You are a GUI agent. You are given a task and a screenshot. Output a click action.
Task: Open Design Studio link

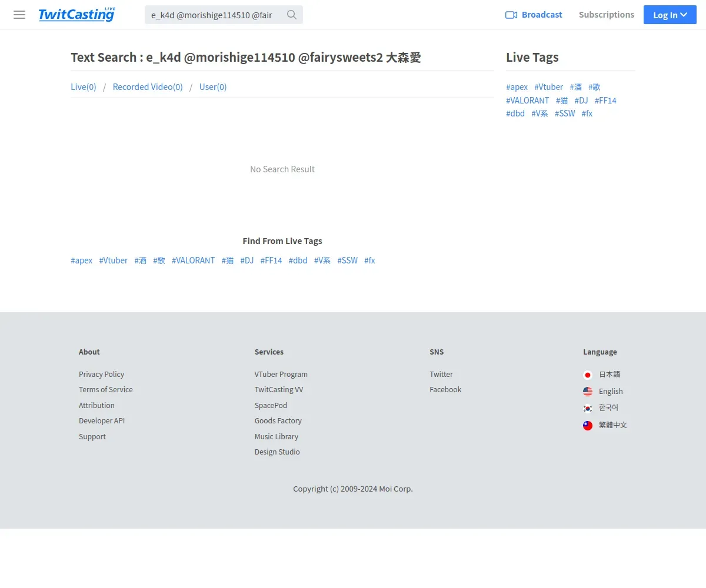coord(278,452)
